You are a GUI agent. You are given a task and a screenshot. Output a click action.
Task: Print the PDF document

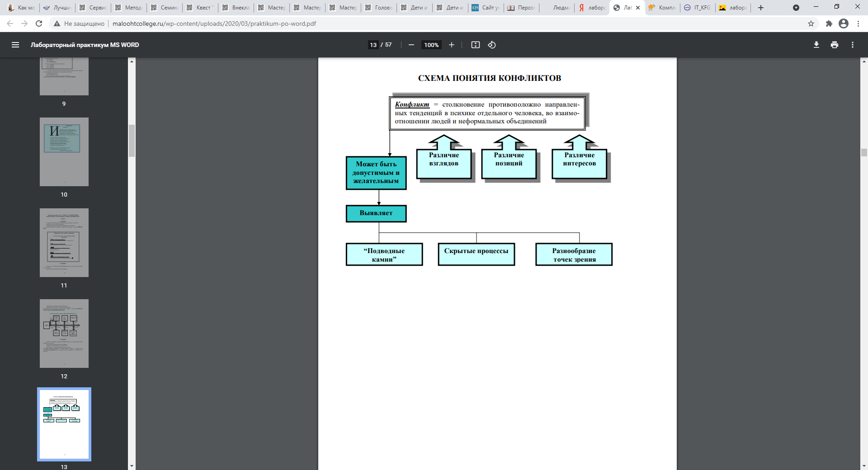coord(835,45)
